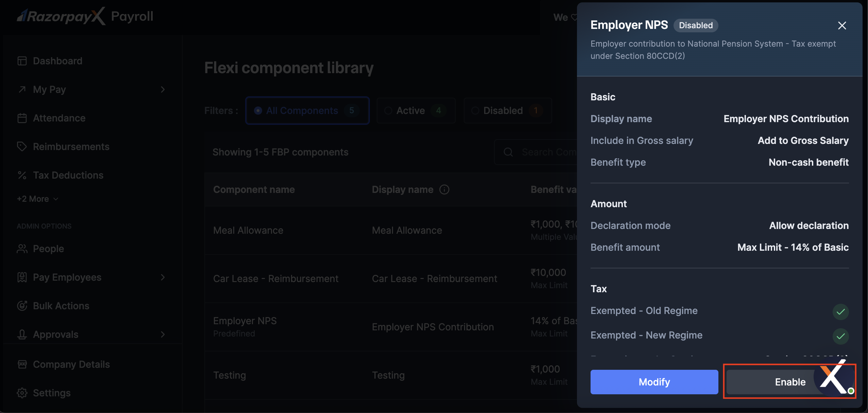This screenshot has height=413, width=868.
Task: Select the Testing component row
Action: (391, 375)
